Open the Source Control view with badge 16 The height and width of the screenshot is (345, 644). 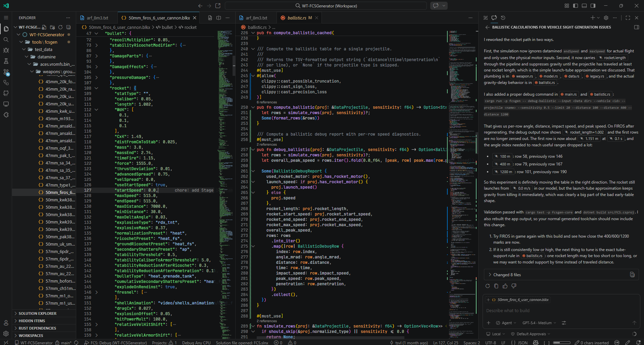pyautogui.click(x=6, y=72)
